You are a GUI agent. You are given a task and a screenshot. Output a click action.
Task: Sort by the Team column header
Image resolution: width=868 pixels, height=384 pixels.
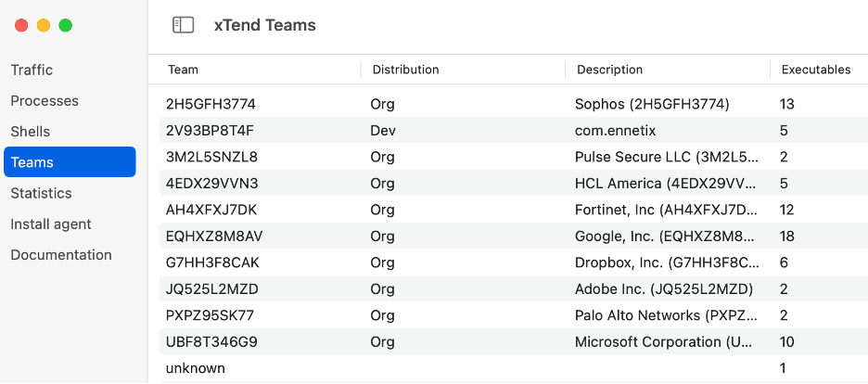[183, 70]
